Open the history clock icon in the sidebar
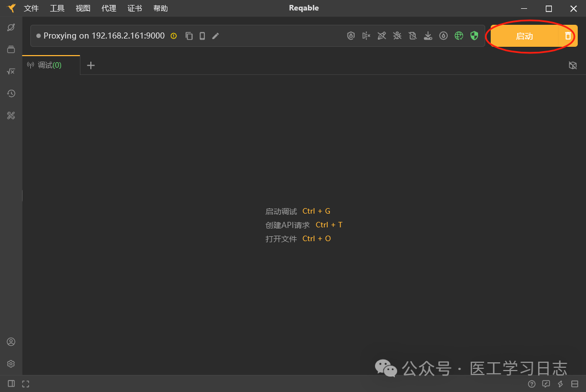 11,94
